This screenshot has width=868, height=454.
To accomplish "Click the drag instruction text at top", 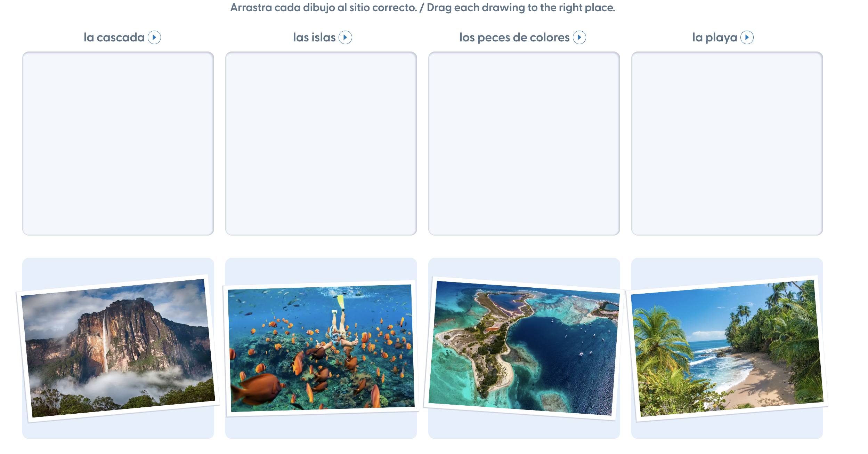I will point(423,7).
